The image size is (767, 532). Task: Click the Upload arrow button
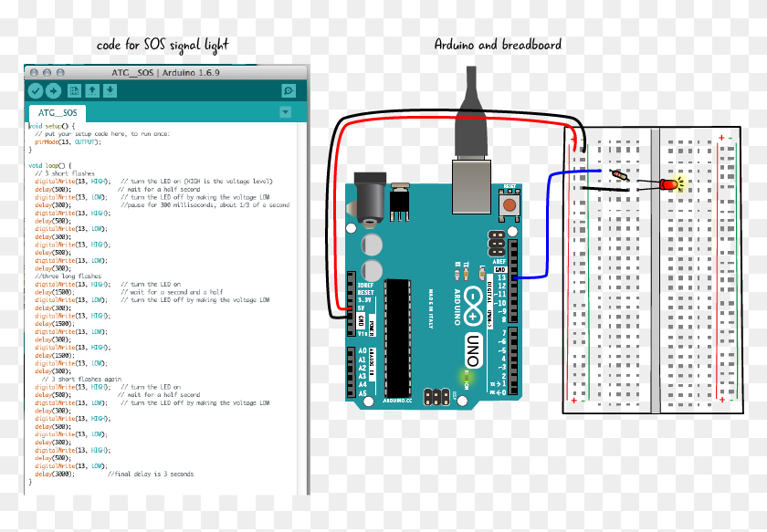pyautogui.click(x=53, y=90)
